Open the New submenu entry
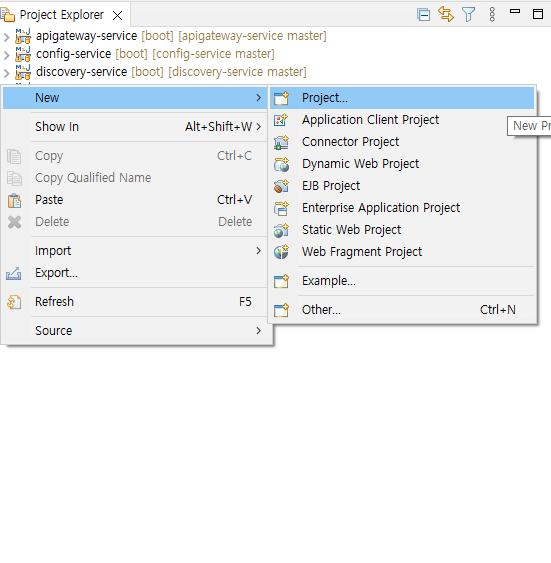This screenshot has width=551, height=563. (x=135, y=98)
